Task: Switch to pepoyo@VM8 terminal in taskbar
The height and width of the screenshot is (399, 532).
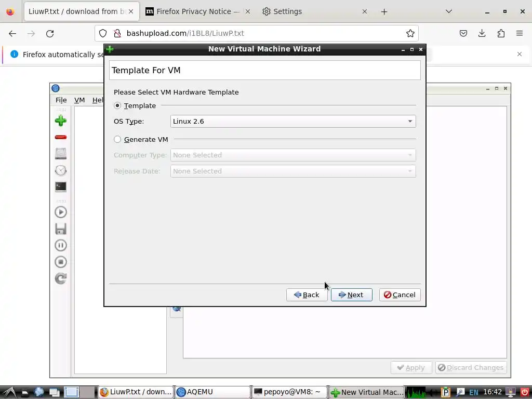Action: (x=289, y=392)
